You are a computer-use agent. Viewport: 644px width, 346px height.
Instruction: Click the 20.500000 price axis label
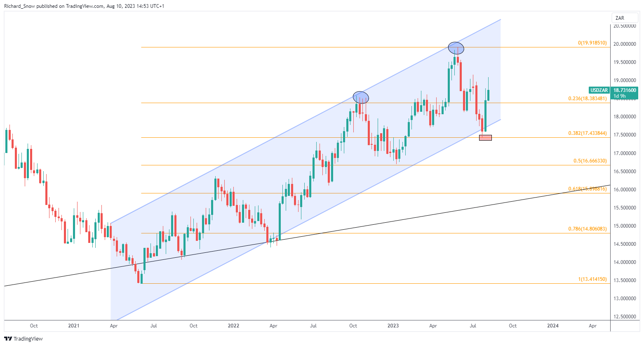pos(625,26)
